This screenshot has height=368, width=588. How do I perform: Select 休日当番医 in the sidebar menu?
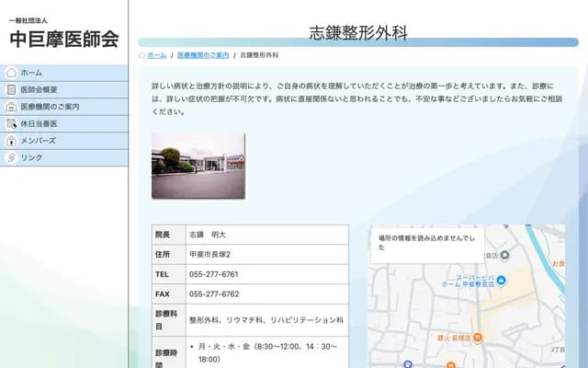pos(40,123)
